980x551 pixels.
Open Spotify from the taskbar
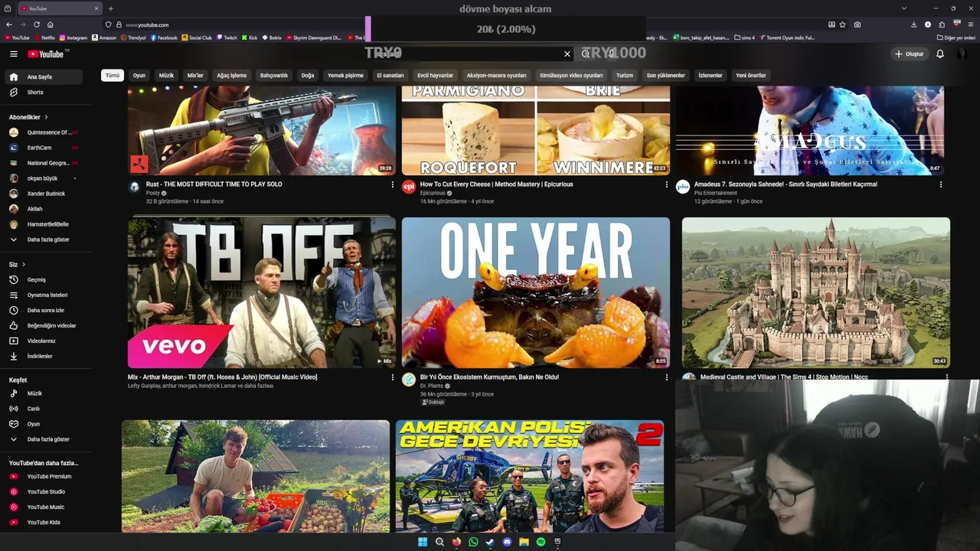pyautogui.click(x=541, y=542)
